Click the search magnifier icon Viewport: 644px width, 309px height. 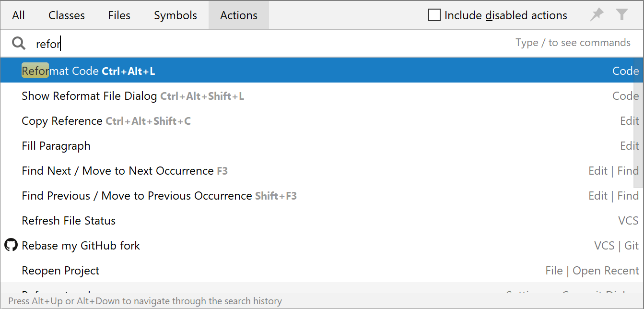click(x=18, y=43)
